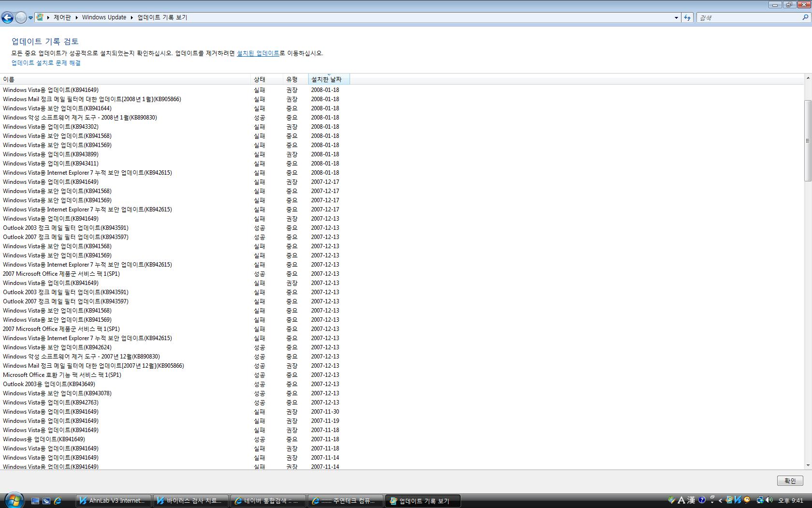Go back with the Back arrow button

point(7,17)
